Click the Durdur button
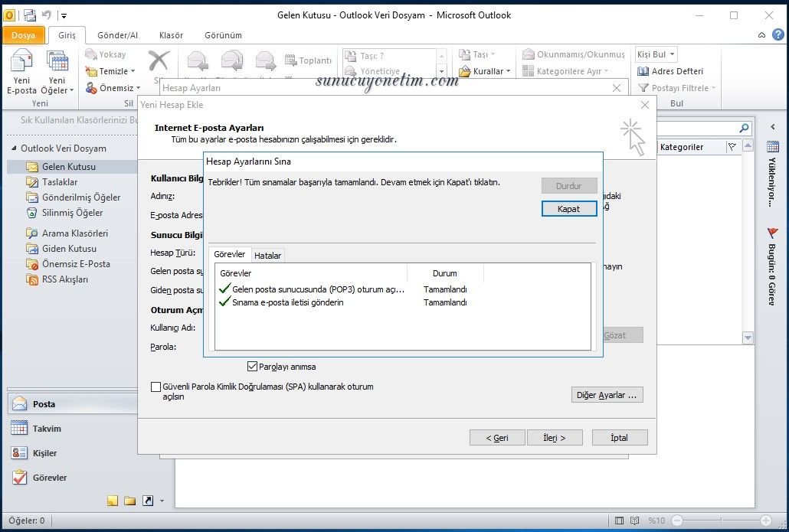789x532 pixels. (x=569, y=185)
